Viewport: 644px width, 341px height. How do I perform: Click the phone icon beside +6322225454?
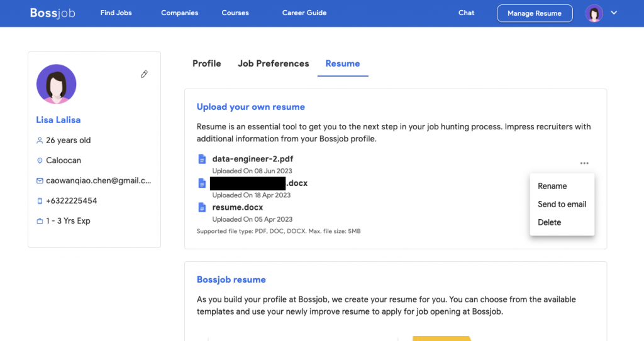pos(40,201)
